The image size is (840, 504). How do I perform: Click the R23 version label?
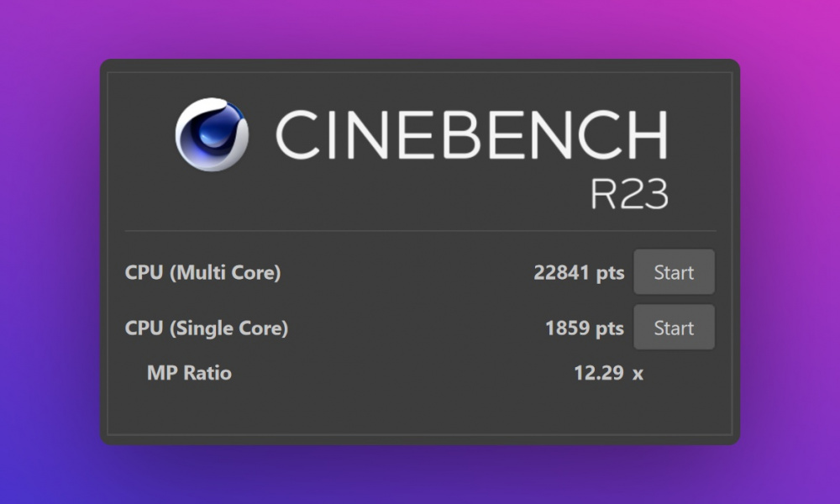[x=629, y=195]
